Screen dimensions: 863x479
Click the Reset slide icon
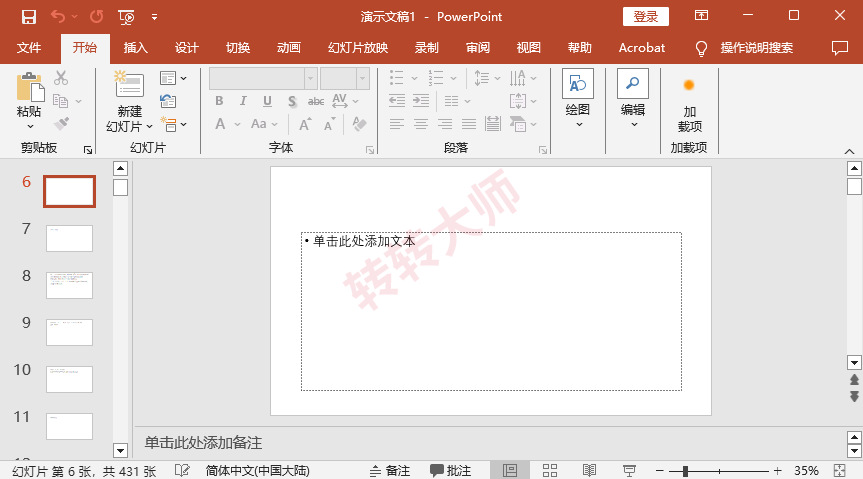tap(168, 101)
